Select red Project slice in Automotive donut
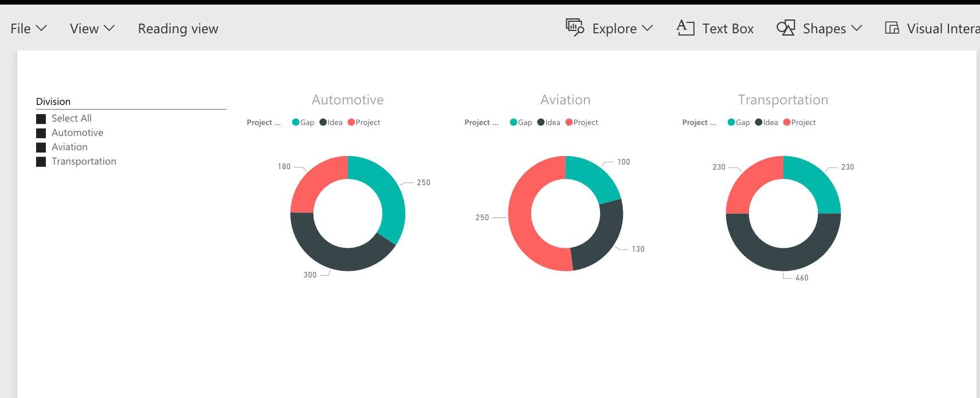The width and height of the screenshot is (980, 398). 314,181
